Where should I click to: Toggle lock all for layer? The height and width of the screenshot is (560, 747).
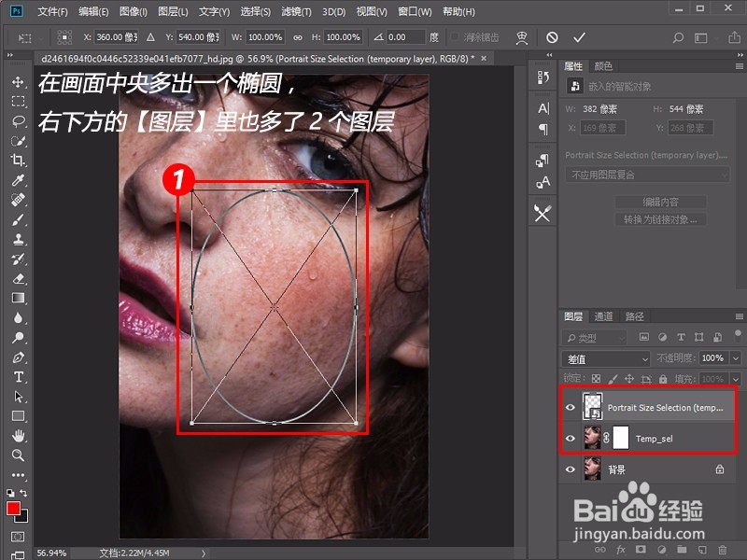663,379
